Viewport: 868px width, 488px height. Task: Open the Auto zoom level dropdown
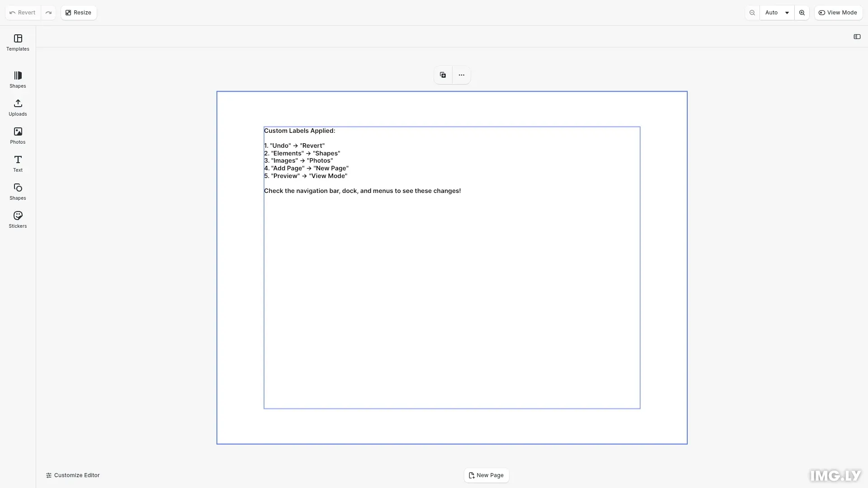[x=777, y=12]
